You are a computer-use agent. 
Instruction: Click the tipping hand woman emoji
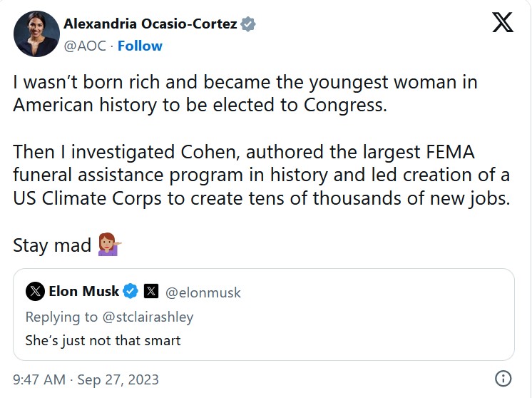click(109, 245)
